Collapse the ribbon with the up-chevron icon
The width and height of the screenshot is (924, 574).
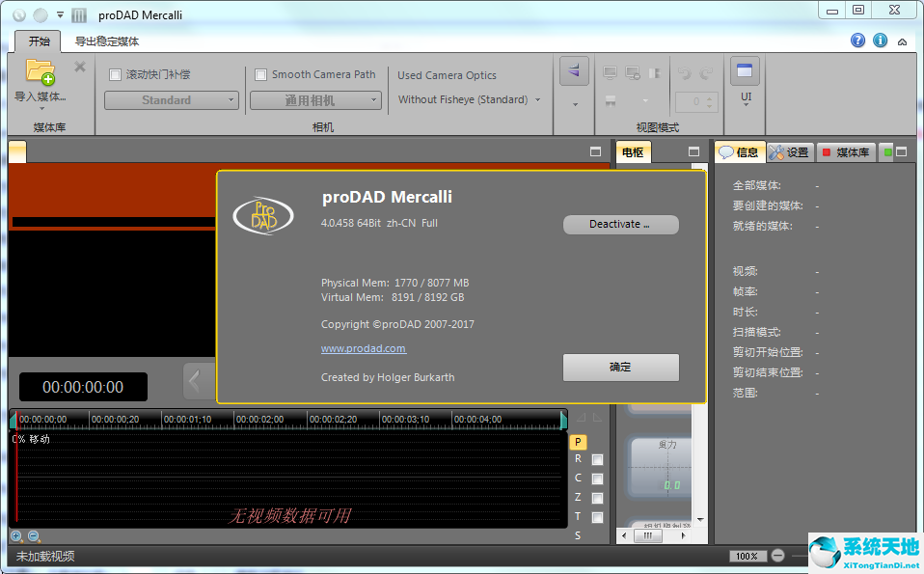click(902, 41)
